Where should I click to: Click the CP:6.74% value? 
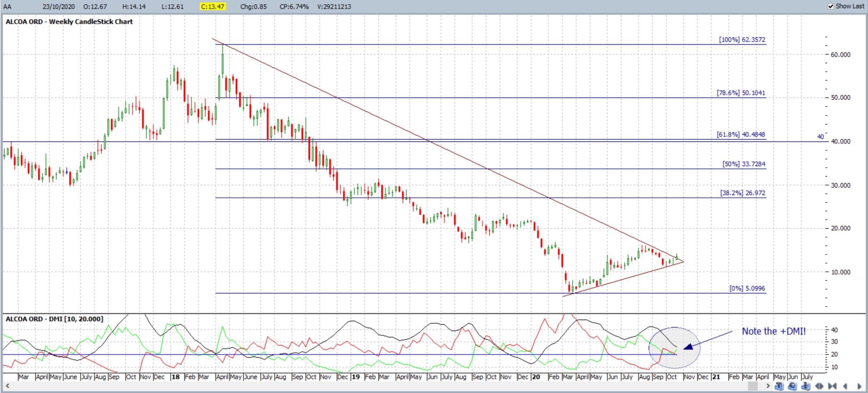click(294, 7)
